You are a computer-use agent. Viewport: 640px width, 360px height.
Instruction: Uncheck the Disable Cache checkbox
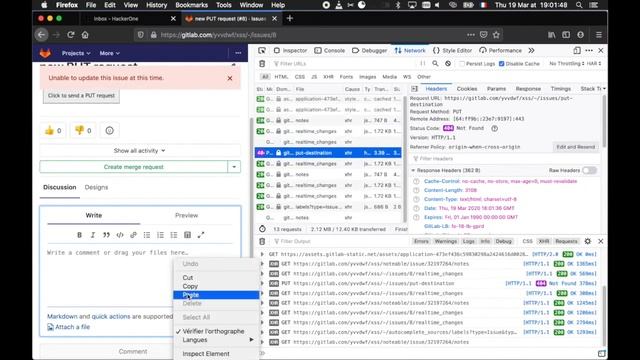501,64
